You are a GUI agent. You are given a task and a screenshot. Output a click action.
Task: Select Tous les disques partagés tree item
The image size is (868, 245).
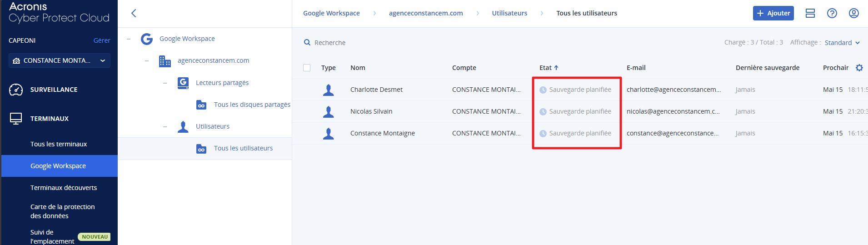(x=252, y=105)
